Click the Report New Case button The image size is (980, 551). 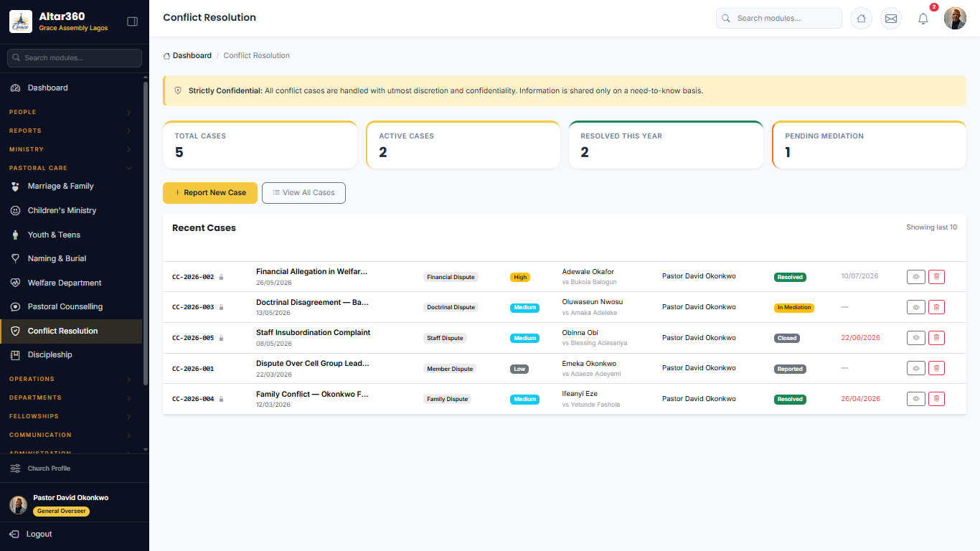[210, 193]
